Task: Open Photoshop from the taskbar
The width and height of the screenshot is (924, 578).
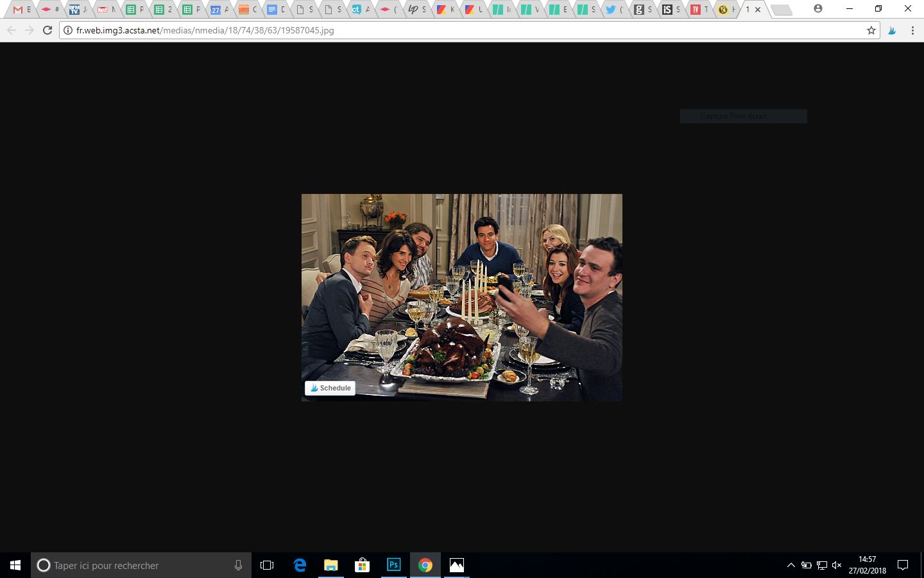Action: [x=393, y=565]
